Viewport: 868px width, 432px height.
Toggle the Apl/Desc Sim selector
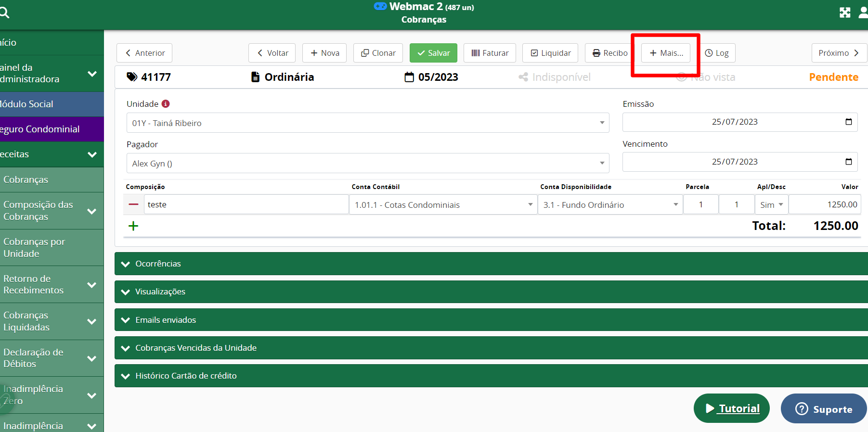[771, 205]
